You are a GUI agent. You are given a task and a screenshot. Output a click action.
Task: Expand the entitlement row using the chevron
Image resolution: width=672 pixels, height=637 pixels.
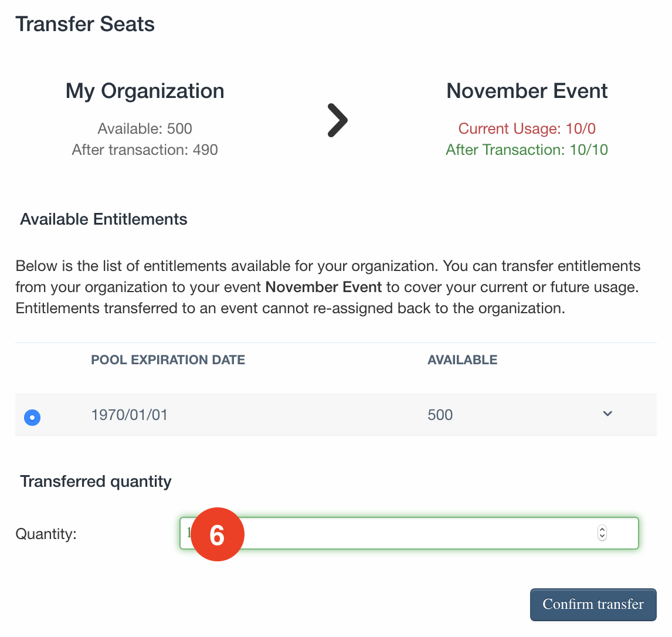click(x=607, y=414)
